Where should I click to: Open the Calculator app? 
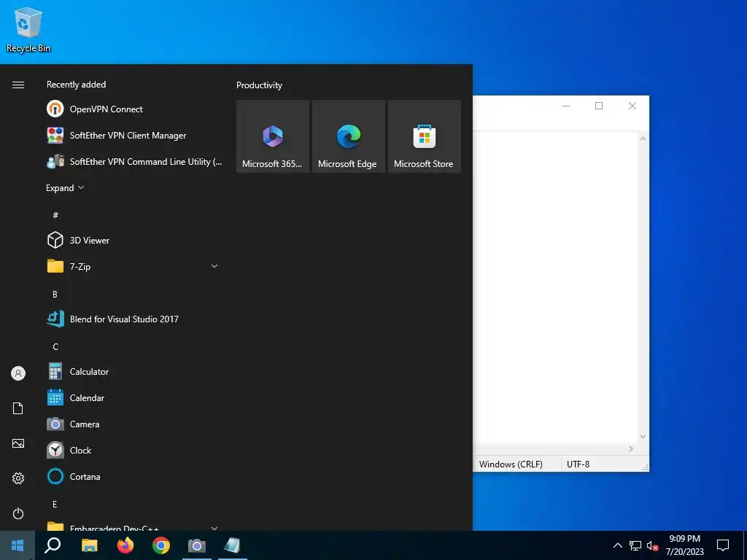[134, 371]
